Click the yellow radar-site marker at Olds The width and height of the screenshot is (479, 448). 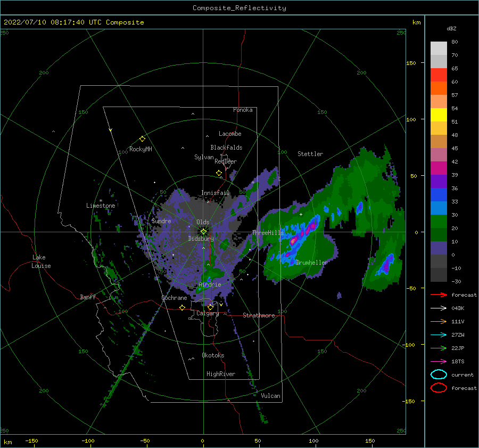click(203, 232)
